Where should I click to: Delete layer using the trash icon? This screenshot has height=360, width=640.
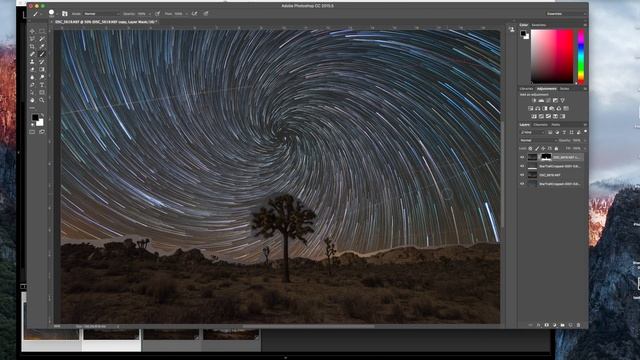pos(578,325)
